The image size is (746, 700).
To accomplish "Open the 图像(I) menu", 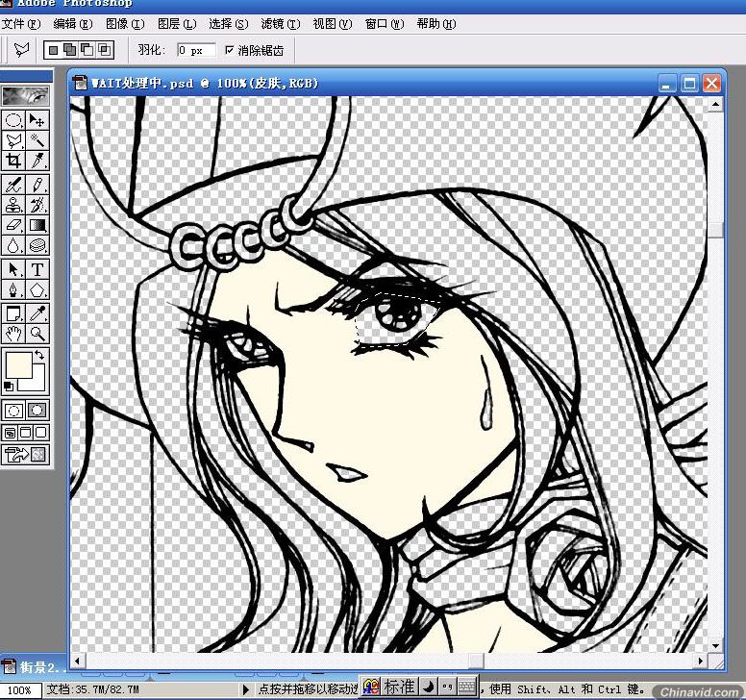I will (x=125, y=24).
